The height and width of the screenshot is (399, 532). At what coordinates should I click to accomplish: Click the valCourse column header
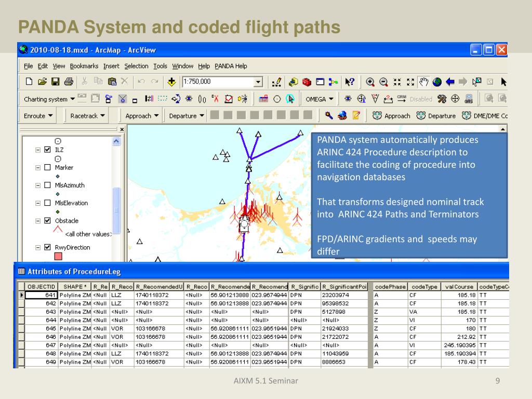tap(459, 287)
